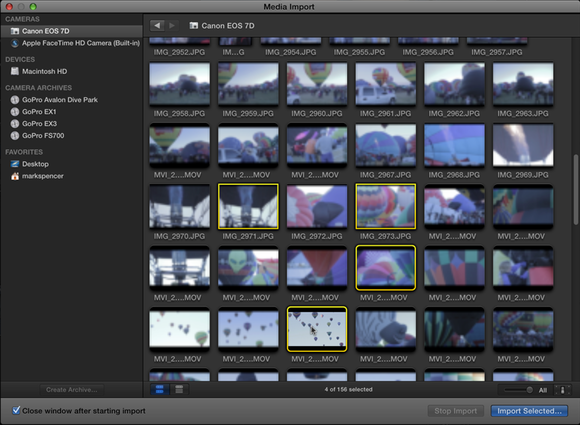Switch to list view icon
The height and width of the screenshot is (425, 580).
pos(179,389)
